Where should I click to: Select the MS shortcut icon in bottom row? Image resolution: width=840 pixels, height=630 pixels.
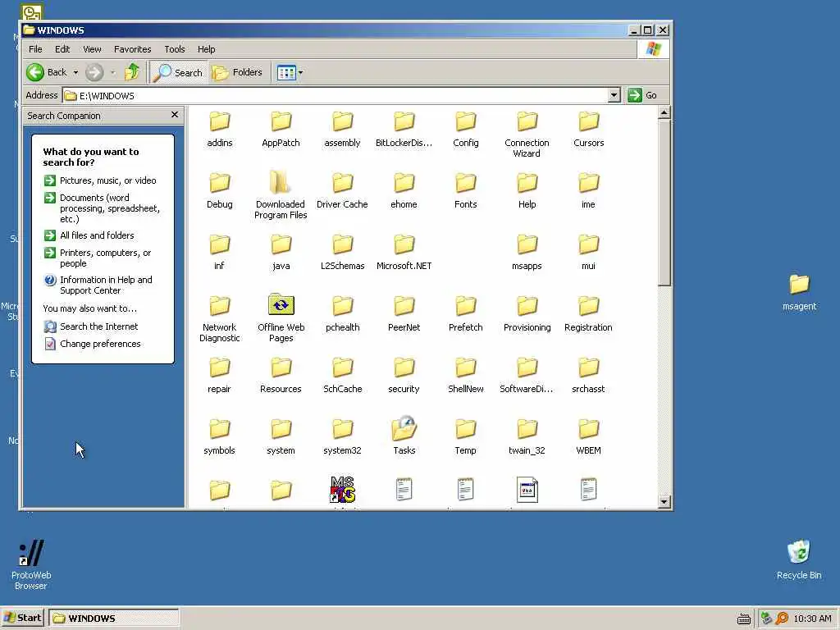pyautogui.click(x=343, y=490)
